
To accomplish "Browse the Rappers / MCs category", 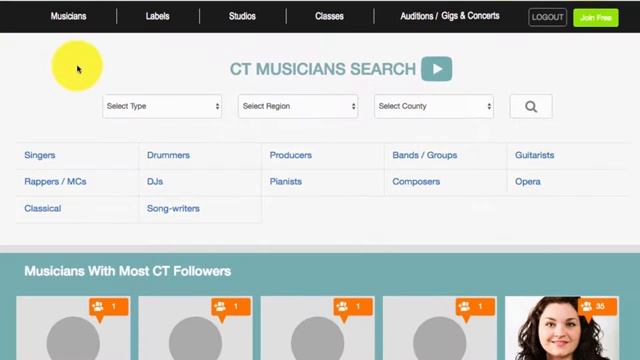I will pos(55,182).
